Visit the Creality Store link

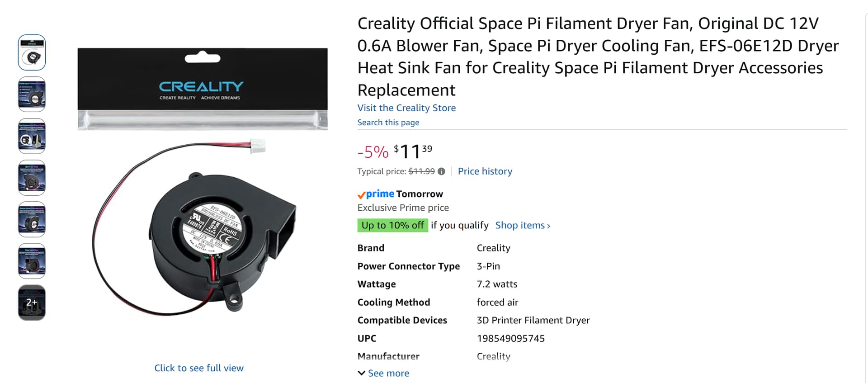tap(406, 108)
